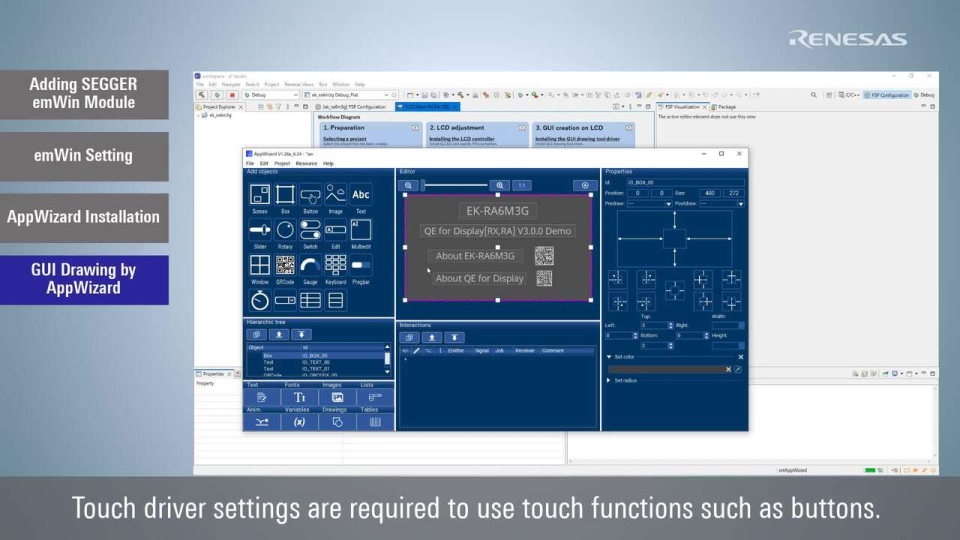The image size is (960, 540).
Task: Add a Switch object
Action: pos(310,230)
